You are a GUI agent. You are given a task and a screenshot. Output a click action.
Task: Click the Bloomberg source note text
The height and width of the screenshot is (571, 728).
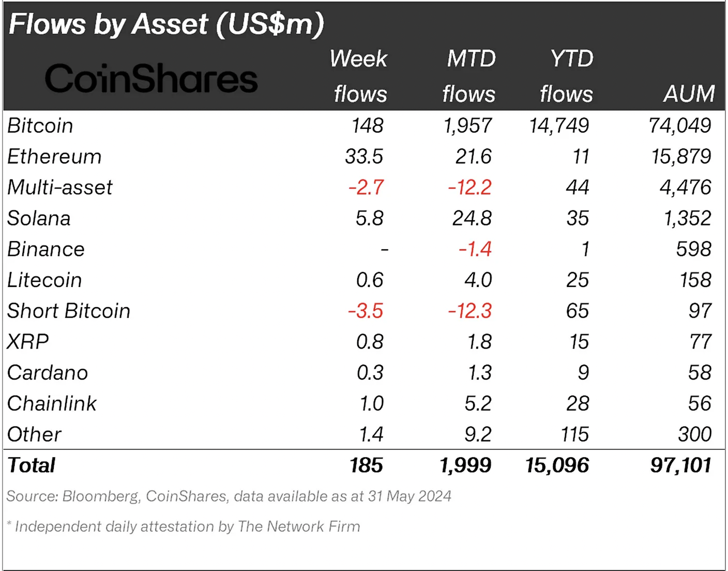point(229,497)
